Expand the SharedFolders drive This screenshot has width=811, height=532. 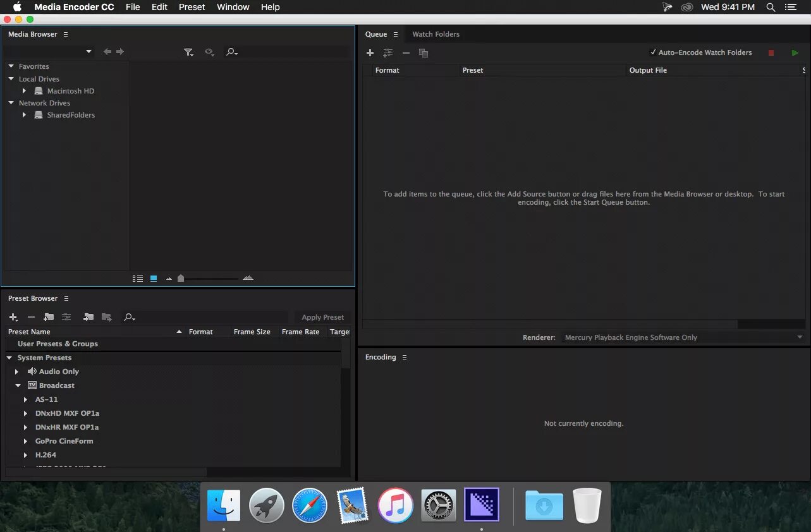tap(24, 115)
